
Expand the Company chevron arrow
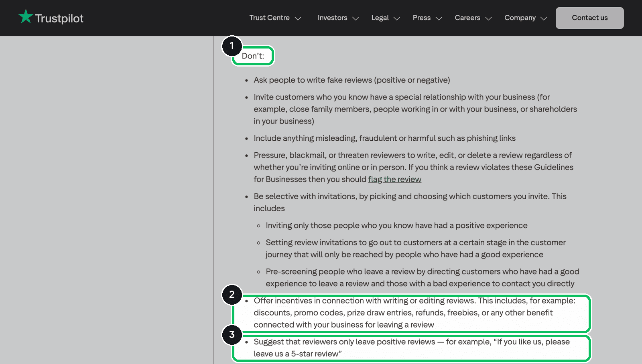544,18
